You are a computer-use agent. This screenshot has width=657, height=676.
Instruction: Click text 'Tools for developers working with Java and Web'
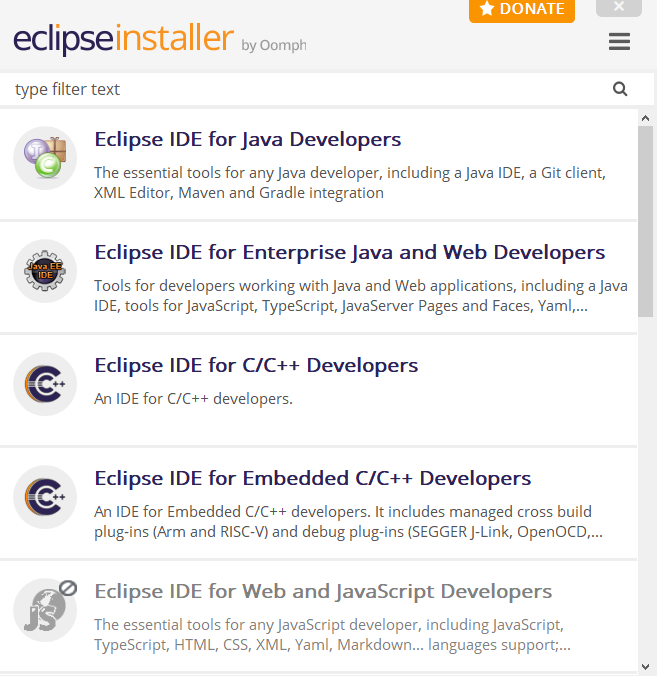pyautogui.click(x=260, y=286)
